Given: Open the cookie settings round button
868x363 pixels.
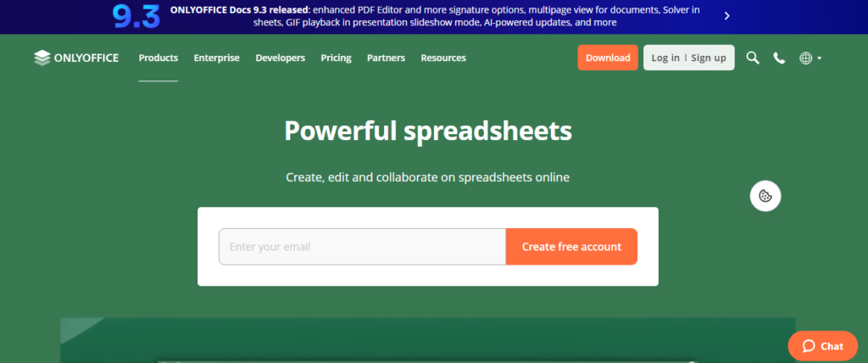Looking at the screenshot, I should click(x=765, y=196).
